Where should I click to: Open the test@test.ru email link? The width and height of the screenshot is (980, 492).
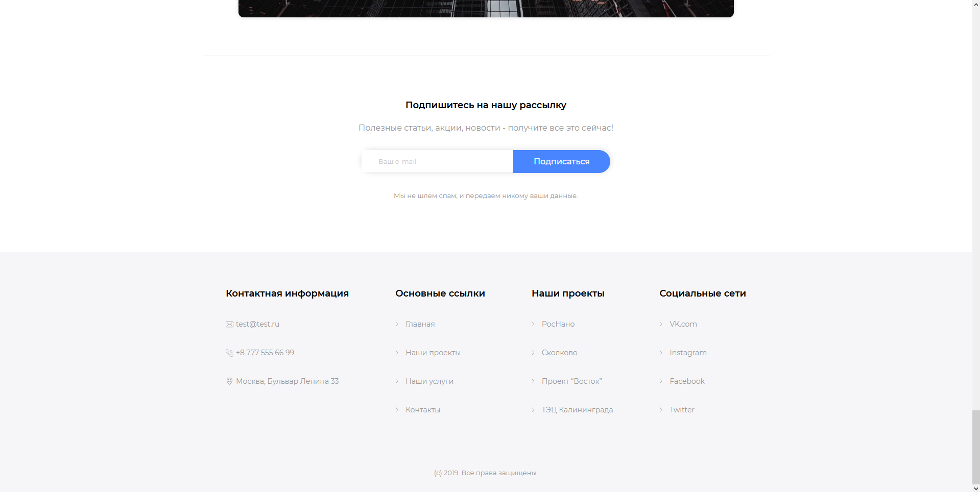point(257,324)
